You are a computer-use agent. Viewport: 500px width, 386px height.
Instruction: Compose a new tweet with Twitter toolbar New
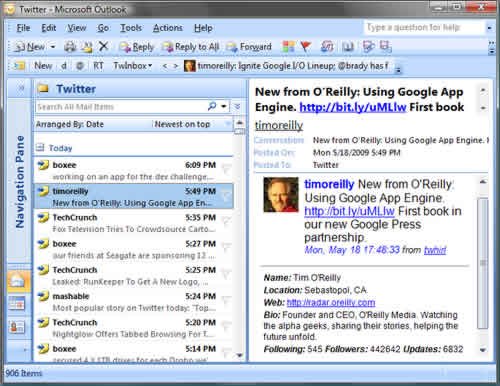pyautogui.click(x=43, y=66)
